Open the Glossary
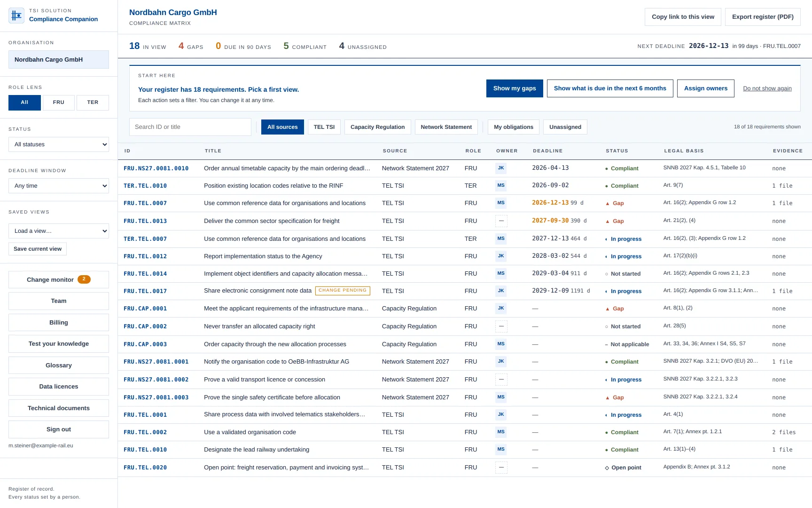Image resolution: width=812 pixels, height=508 pixels. point(59,365)
